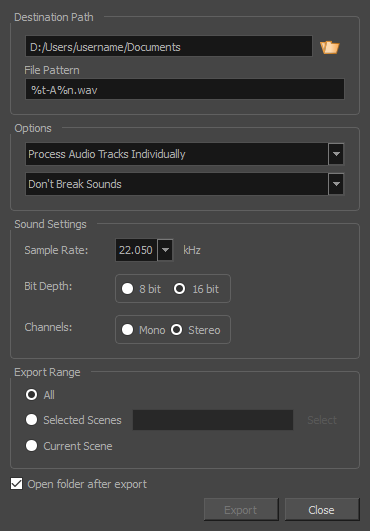370x531 pixels.
Task: Open the Sample Rate dropdown arrow
Action: pyautogui.click(x=165, y=250)
